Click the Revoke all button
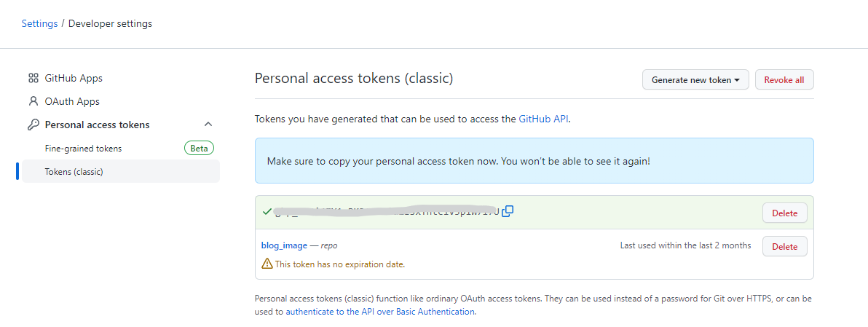Screen dimensions: 868x327 [x=784, y=79]
